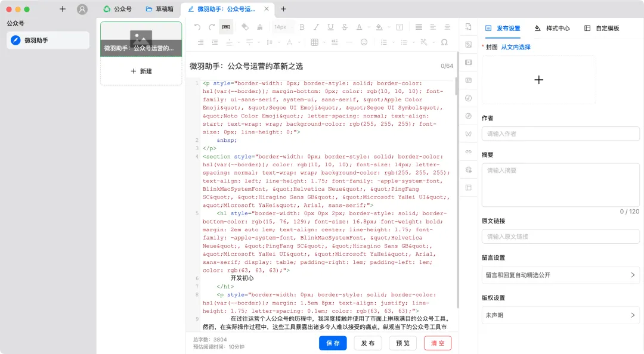Apply unordered bullet list formatting

coord(404,42)
